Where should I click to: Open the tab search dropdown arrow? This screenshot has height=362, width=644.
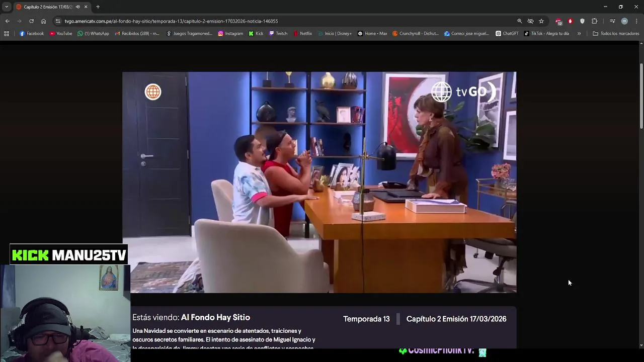(x=7, y=7)
